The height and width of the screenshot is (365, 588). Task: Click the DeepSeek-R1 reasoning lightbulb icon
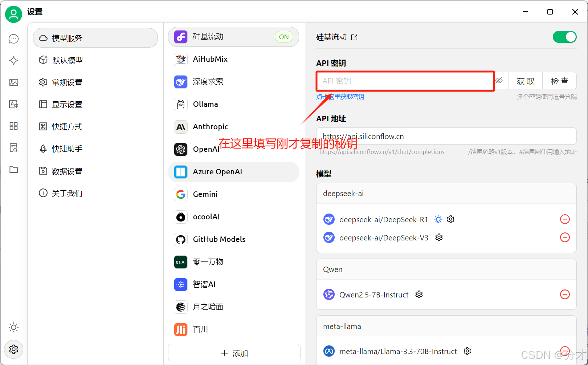pos(438,219)
